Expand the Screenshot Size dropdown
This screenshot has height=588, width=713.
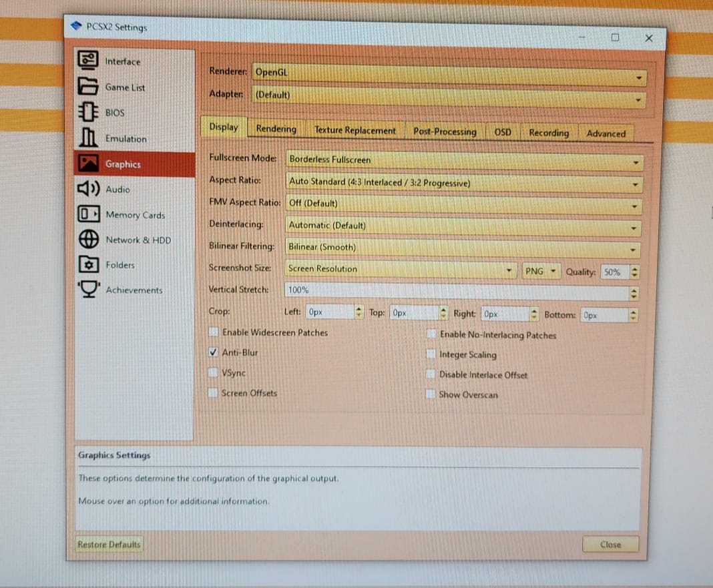tap(401, 269)
